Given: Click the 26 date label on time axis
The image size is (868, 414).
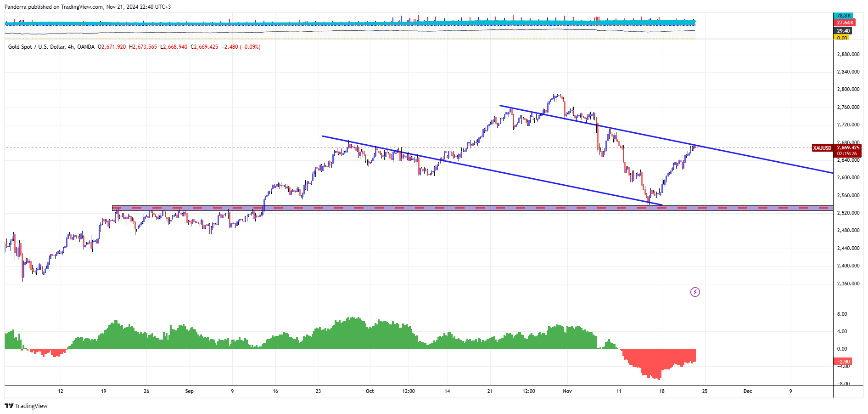Looking at the screenshot, I should point(146,391).
